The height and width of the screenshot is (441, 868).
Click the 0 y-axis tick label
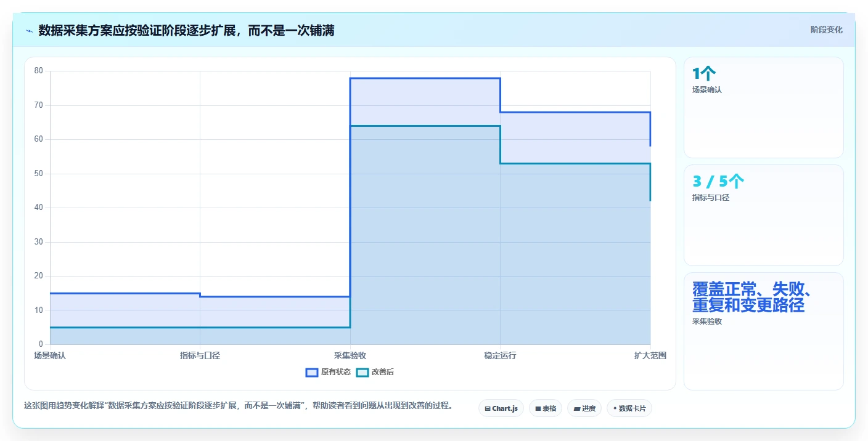pyautogui.click(x=41, y=344)
